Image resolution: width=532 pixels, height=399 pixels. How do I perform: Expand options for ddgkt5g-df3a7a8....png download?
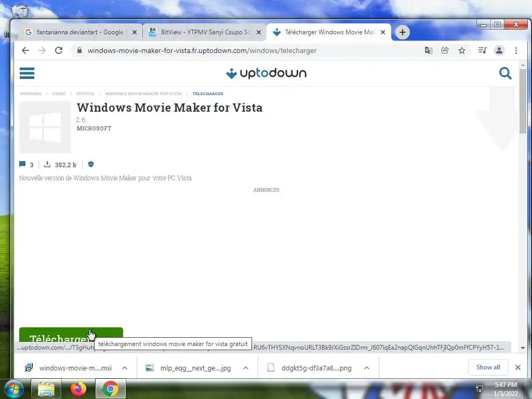click(366, 368)
